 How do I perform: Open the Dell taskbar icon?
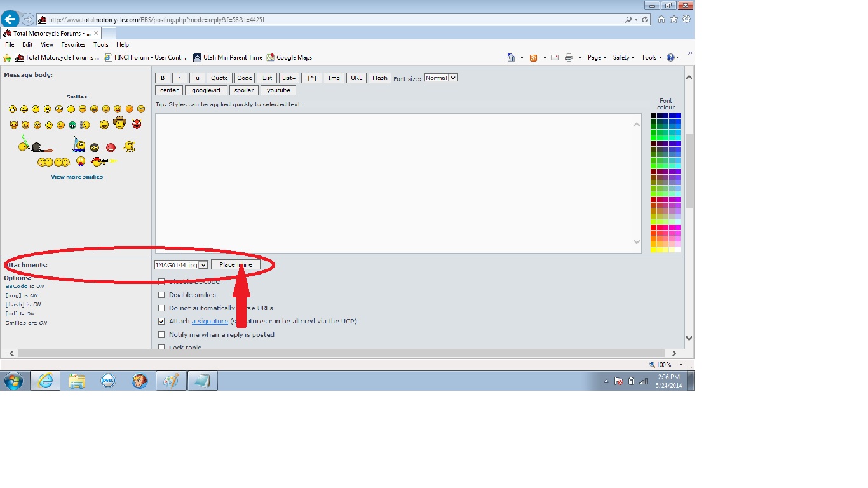(109, 381)
